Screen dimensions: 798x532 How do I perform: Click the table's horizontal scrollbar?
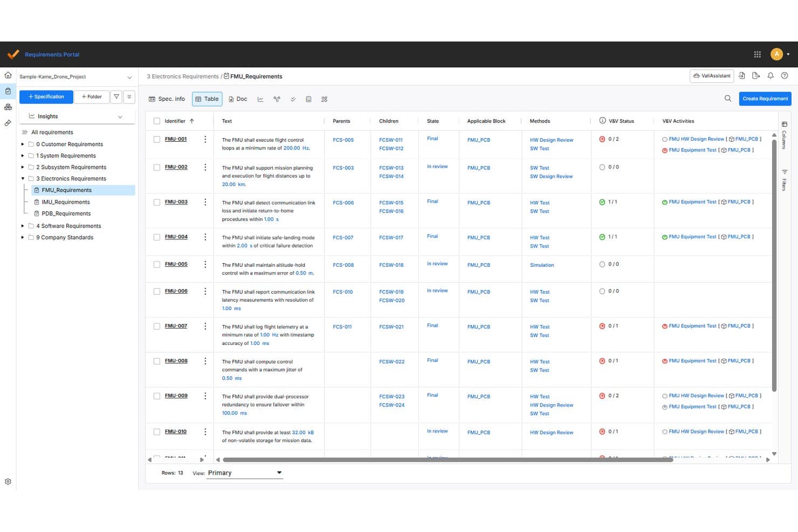tap(448, 460)
